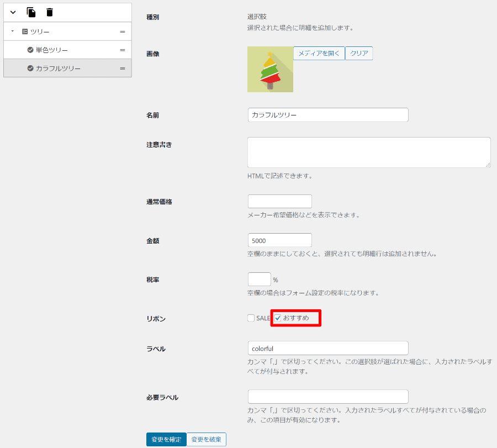497x448 pixels.
Task: Discard changes with 変更を破棄 button
Action: click(207, 440)
